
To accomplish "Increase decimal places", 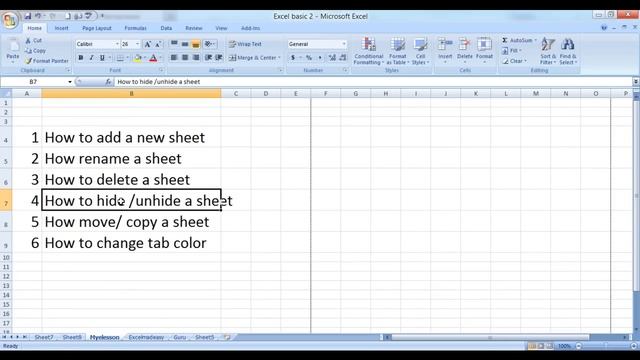I will [x=332, y=58].
